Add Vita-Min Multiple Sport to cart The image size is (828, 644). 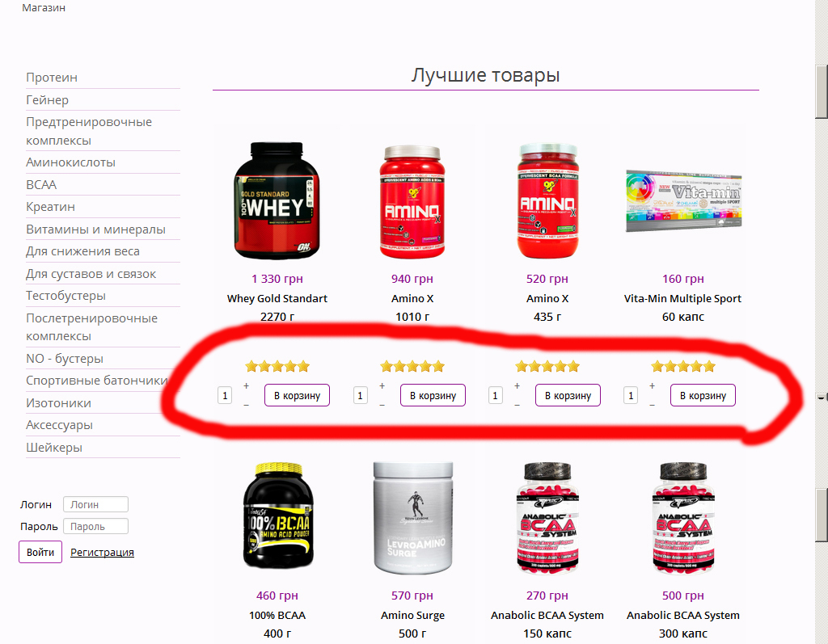(703, 395)
